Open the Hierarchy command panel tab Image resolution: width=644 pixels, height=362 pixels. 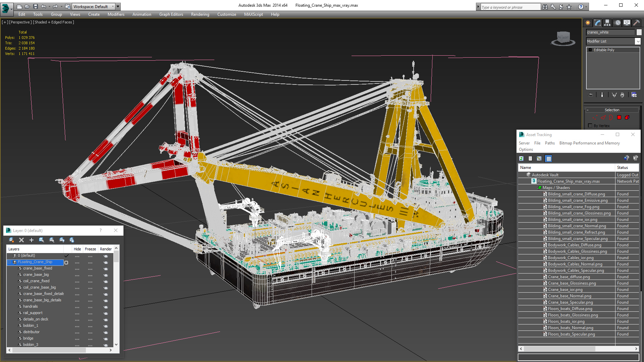[x=607, y=23]
